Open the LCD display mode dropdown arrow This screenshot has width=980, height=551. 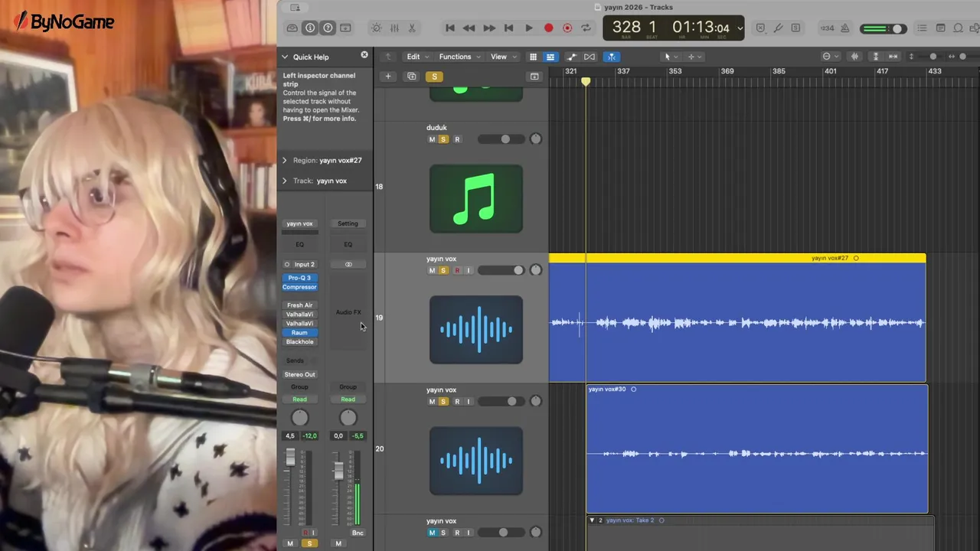click(740, 28)
